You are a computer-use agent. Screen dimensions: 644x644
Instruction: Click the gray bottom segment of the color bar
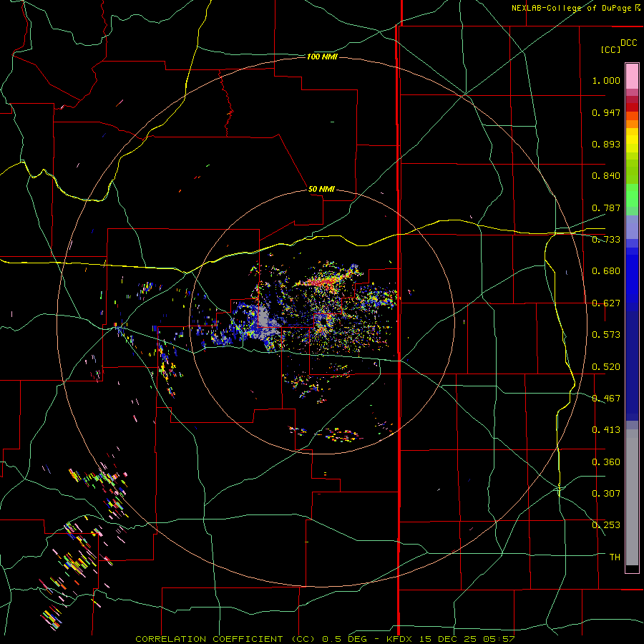632,497
